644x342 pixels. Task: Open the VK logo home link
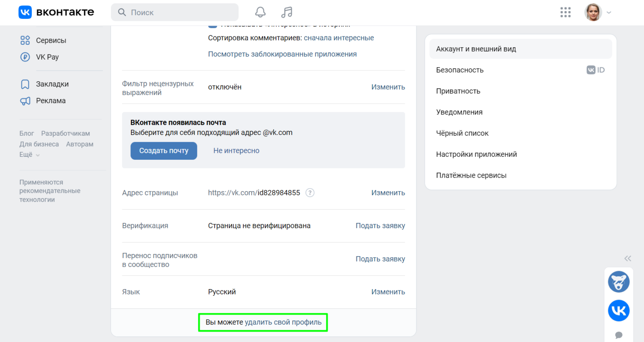(25, 12)
